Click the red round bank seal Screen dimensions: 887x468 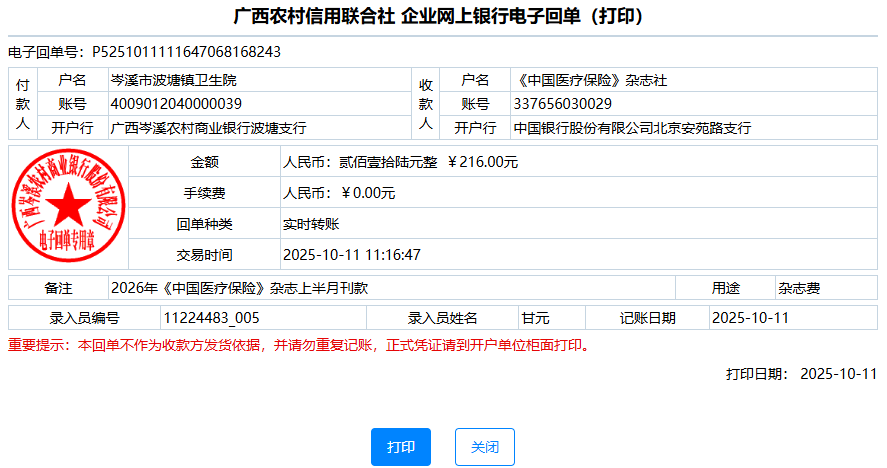[x=68, y=207]
